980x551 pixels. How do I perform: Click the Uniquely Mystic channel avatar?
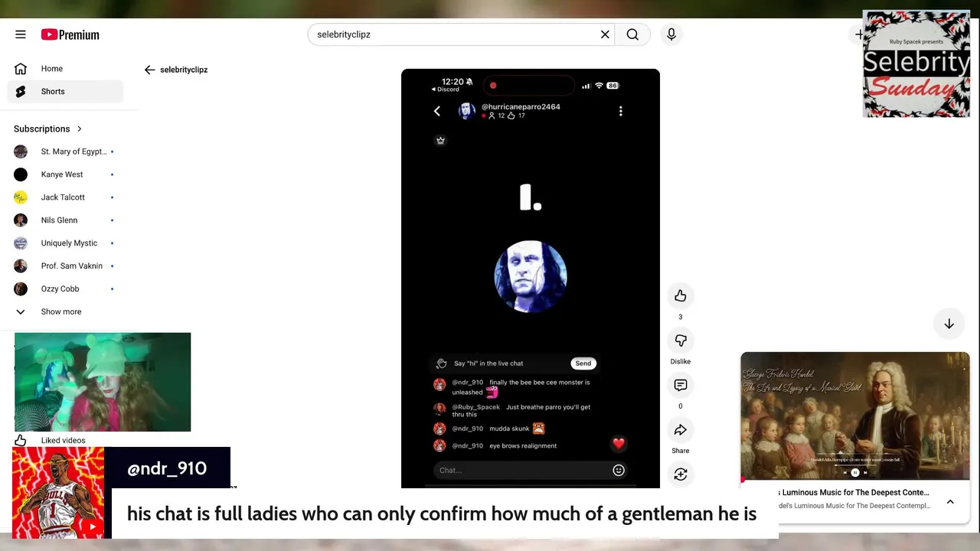(x=21, y=243)
